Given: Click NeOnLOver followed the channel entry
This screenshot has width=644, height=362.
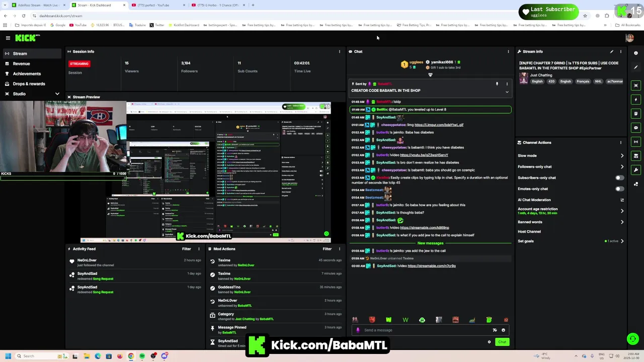Looking at the screenshot, I should (x=135, y=262).
